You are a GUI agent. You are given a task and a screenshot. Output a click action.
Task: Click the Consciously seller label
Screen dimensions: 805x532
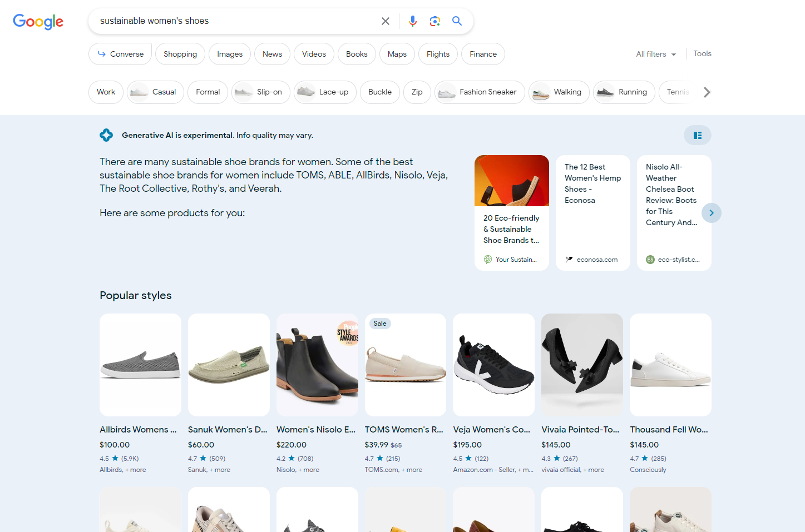point(648,470)
